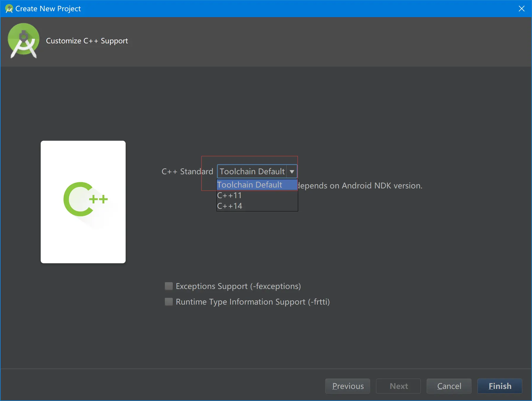Click the disabled Next button
This screenshot has width=532, height=401.
[398, 386]
